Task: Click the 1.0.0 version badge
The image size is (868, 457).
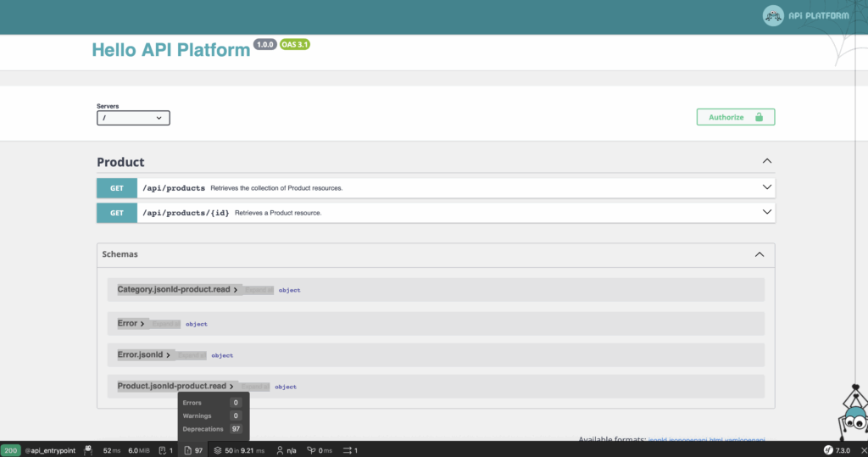Action: click(x=265, y=44)
